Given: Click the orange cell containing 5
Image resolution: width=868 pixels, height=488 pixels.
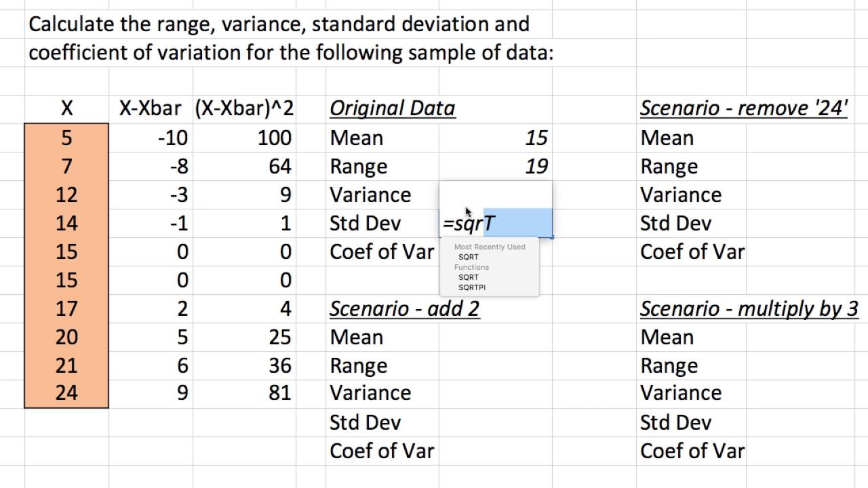Looking at the screenshot, I should (66, 138).
